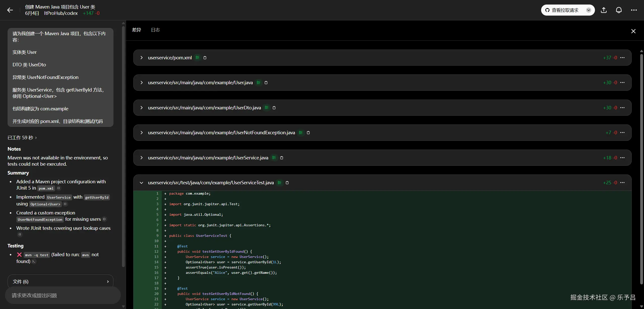Expand 已工作 59 秒 work details

pyautogui.click(x=22, y=138)
